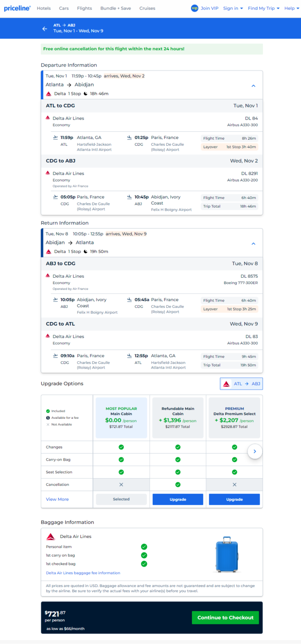Click Delta logo beside flight DL 8575
The height and width of the screenshot is (644, 301).
(48, 275)
